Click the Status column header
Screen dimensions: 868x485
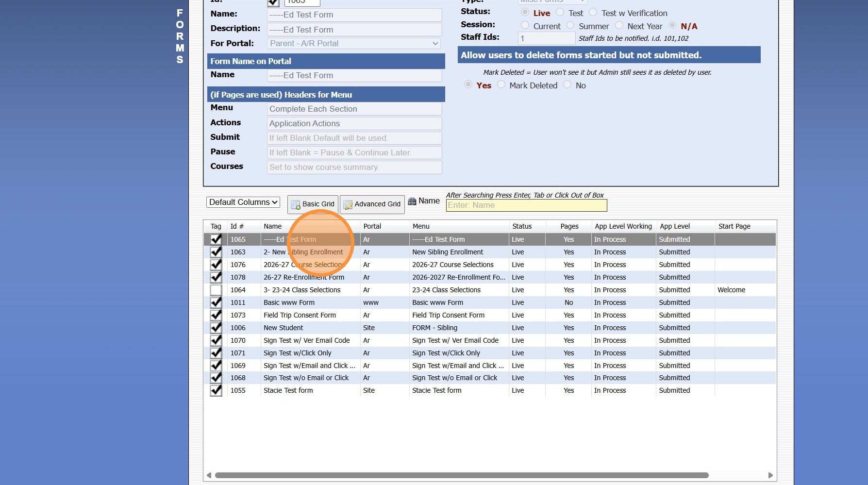522,226
